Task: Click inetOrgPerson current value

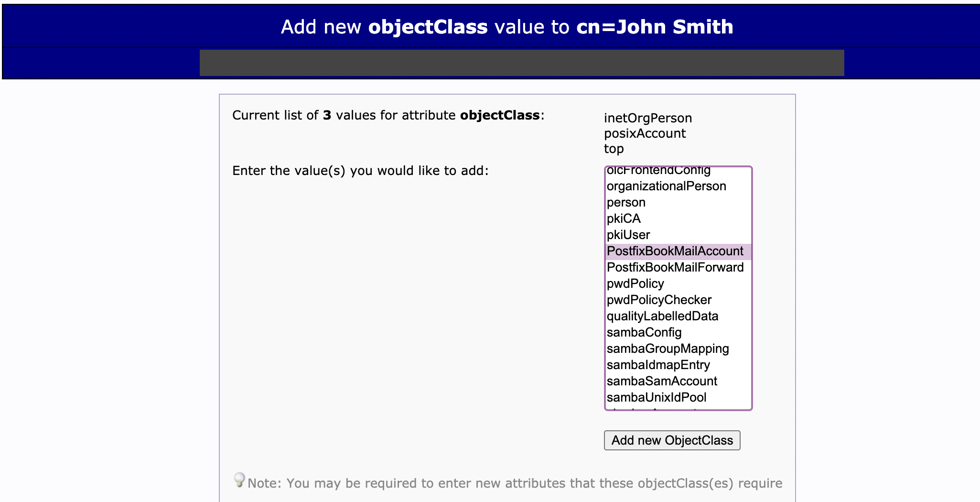Action: pyautogui.click(x=647, y=118)
